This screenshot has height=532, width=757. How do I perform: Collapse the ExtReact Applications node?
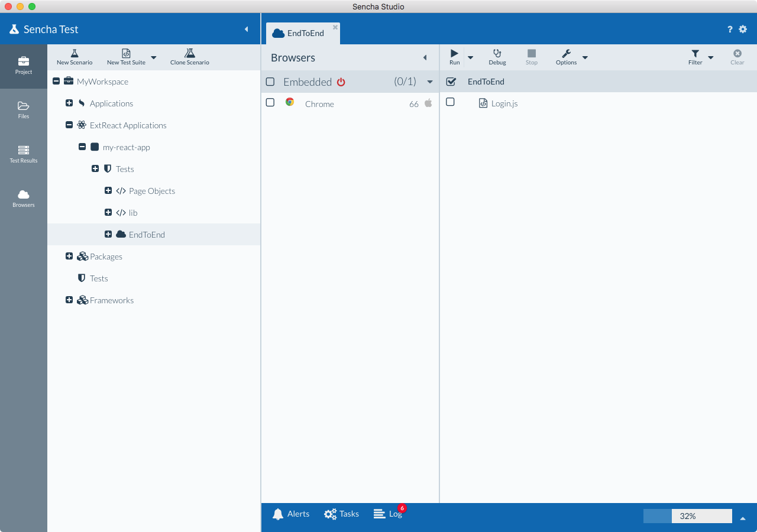click(x=69, y=125)
